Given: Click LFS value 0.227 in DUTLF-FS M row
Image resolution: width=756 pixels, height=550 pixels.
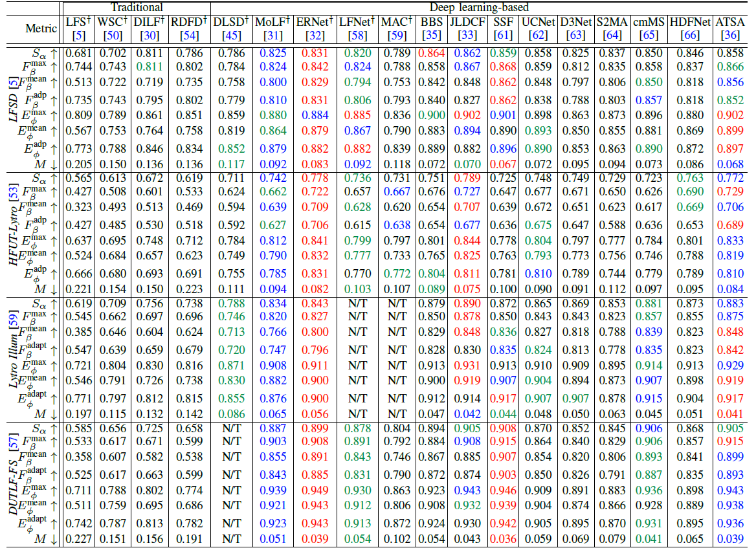Looking at the screenshot, I should pos(78,540).
